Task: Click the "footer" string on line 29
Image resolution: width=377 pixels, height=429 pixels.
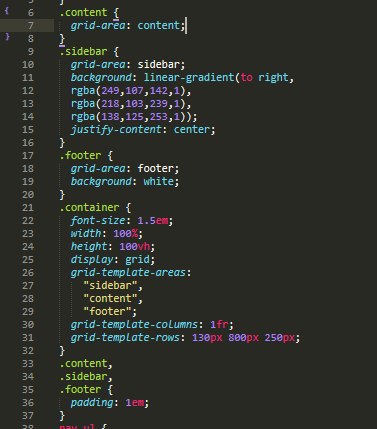Action: (x=107, y=312)
